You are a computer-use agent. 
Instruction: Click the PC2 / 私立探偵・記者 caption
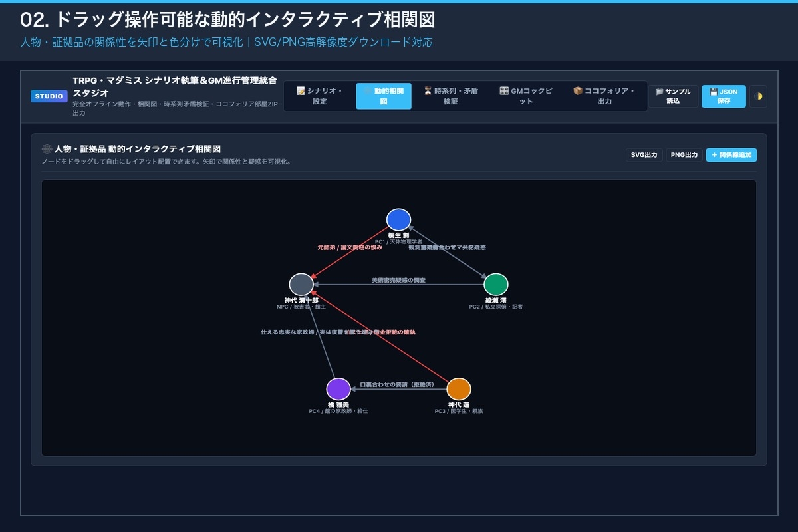coord(496,307)
